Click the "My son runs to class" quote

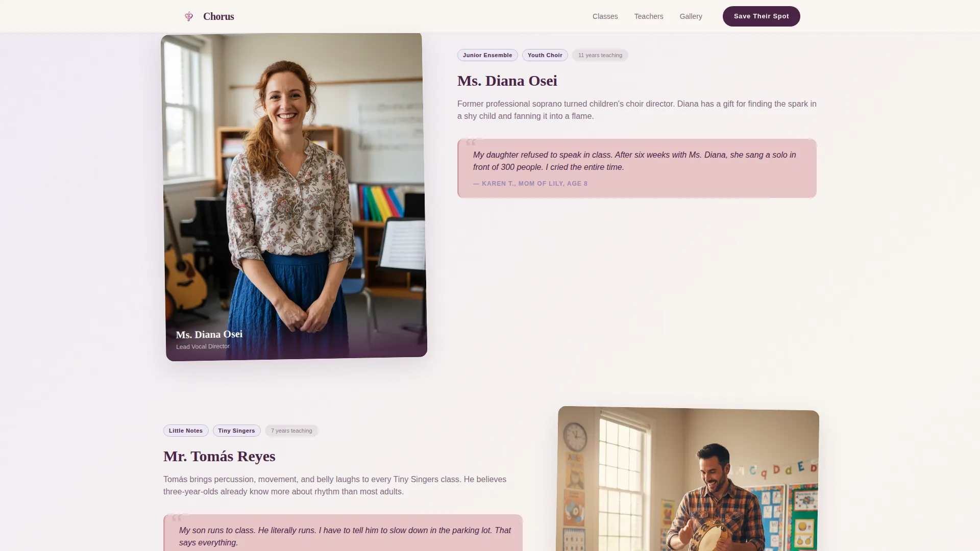(x=345, y=536)
